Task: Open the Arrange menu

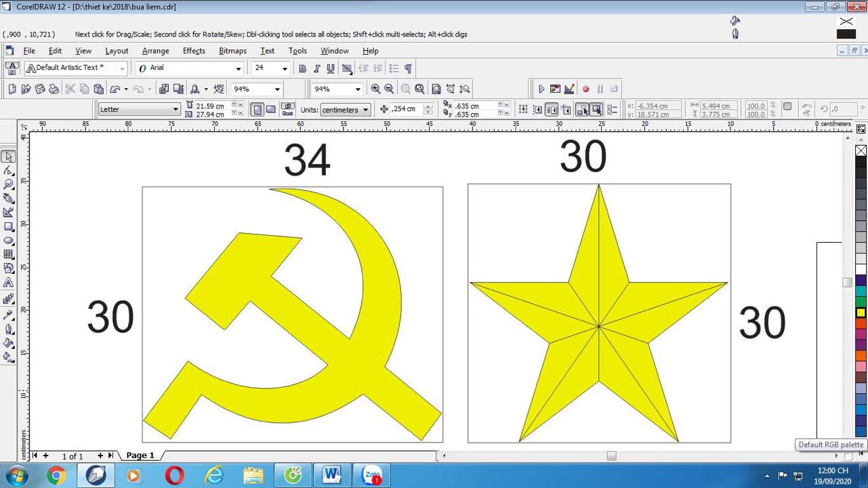Action: tap(155, 51)
